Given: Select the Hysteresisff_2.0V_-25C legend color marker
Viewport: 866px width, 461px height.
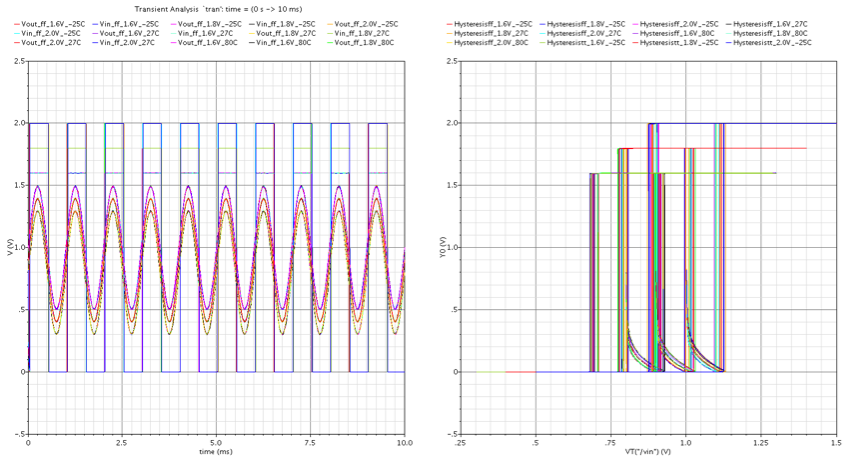Looking at the screenshot, I should (636, 22).
